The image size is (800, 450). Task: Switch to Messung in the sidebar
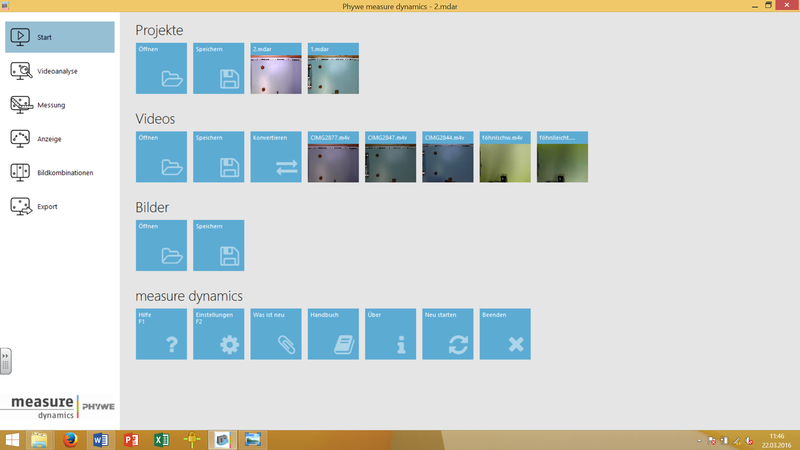(x=59, y=104)
